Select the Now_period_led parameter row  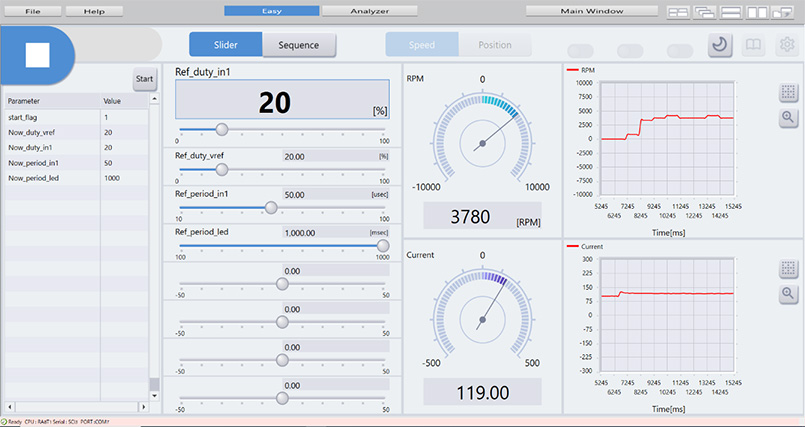[x=77, y=178]
